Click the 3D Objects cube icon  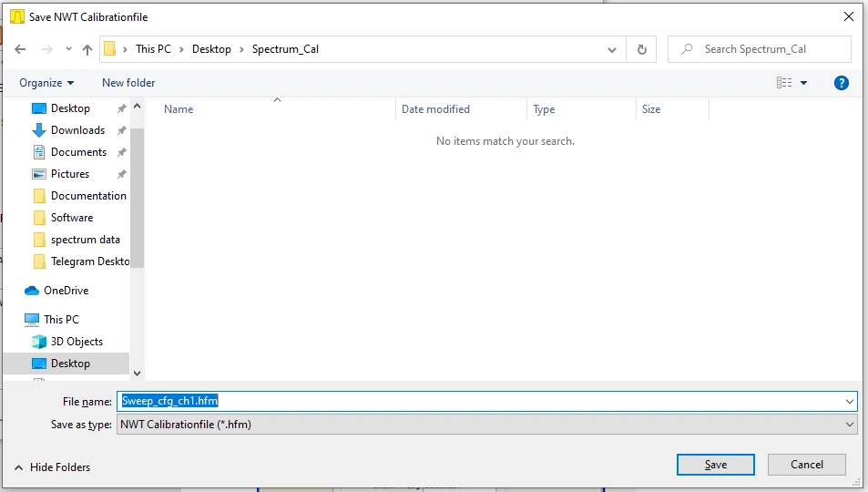(x=39, y=342)
